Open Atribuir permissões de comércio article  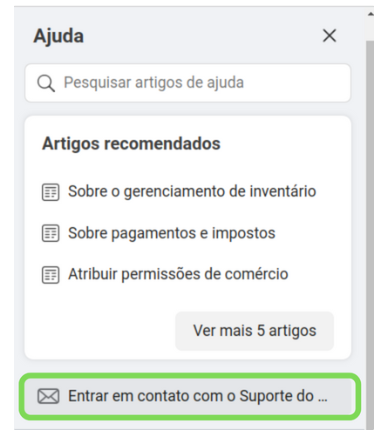[x=178, y=274]
